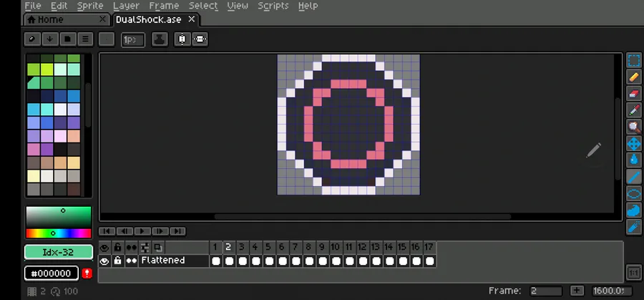Select cel 13 of Flattened layer
Image resolution: width=644 pixels, height=300 pixels.
point(376,261)
